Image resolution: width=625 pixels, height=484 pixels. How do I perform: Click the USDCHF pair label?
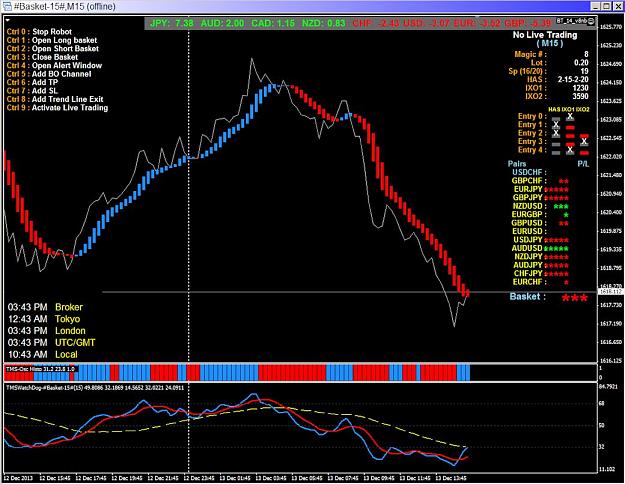(527, 172)
